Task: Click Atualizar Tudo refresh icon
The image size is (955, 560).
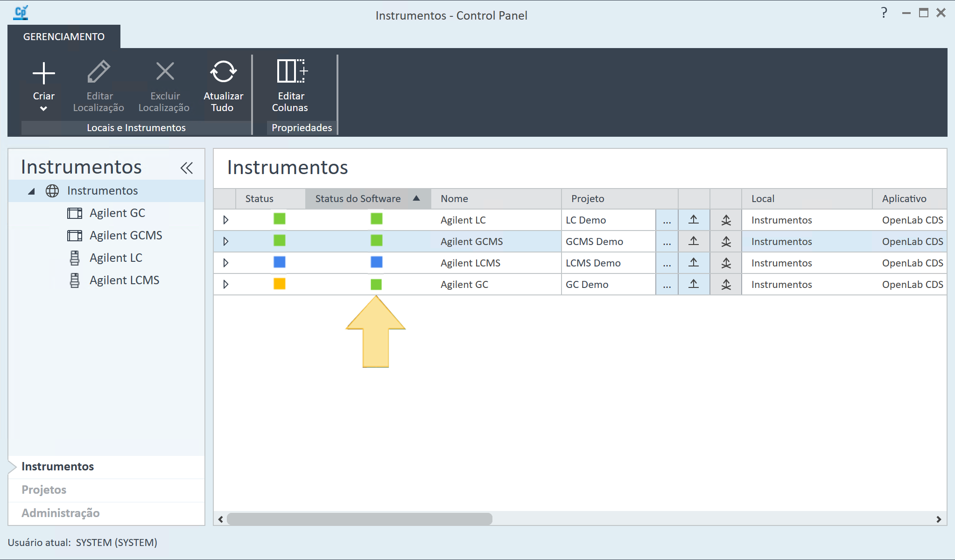Action: 223,71
